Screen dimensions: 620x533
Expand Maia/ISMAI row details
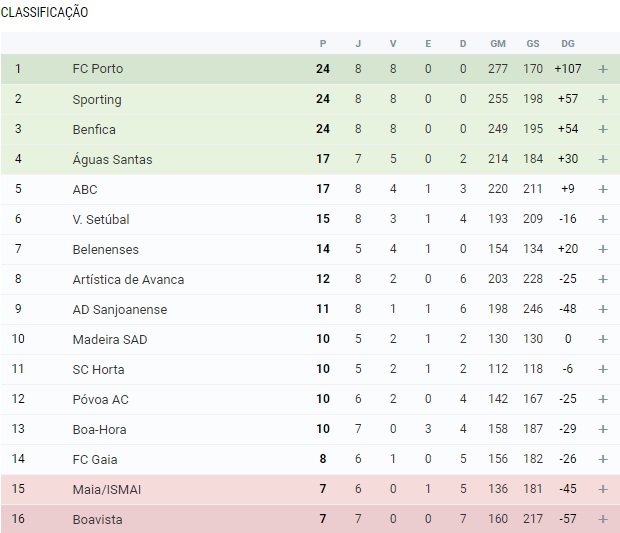pyautogui.click(x=603, y=490)
